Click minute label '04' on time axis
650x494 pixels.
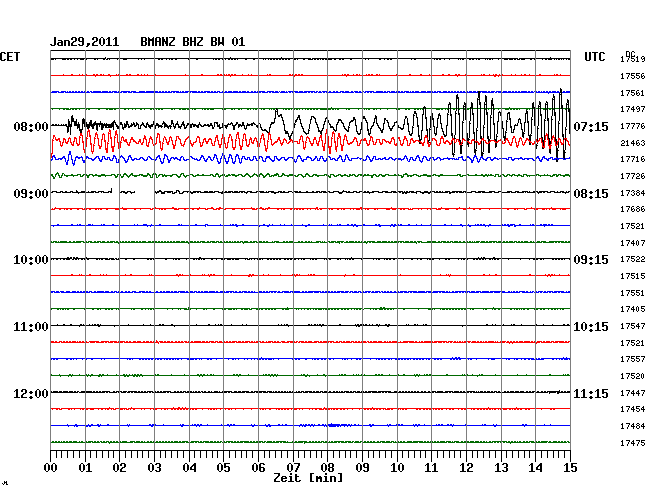coord(189,468)
